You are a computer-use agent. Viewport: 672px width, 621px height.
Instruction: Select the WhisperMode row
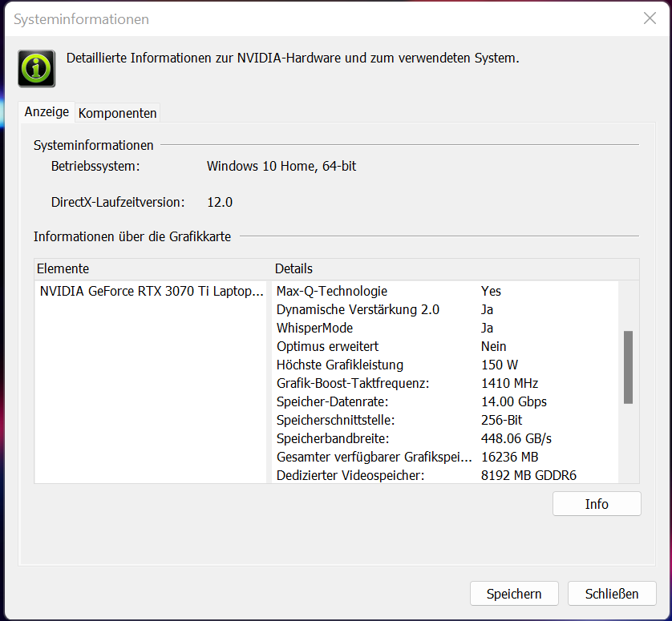coord(445,328)
